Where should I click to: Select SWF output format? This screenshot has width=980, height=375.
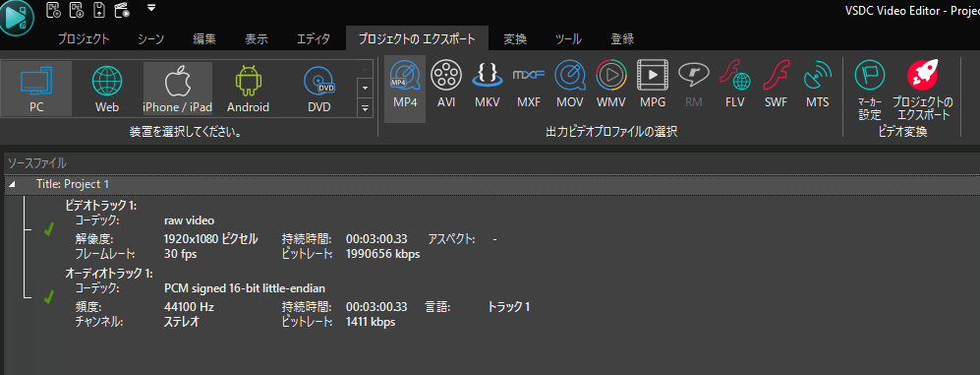click(776, 89)
